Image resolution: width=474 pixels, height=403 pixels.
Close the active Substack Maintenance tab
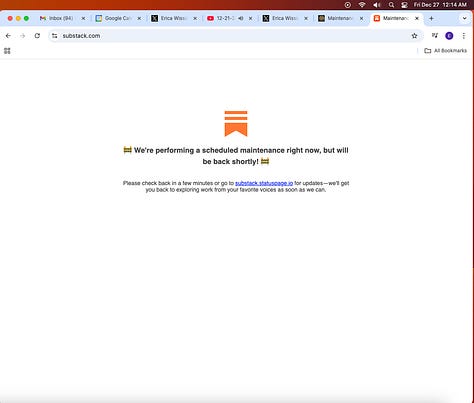click(417, 18)
